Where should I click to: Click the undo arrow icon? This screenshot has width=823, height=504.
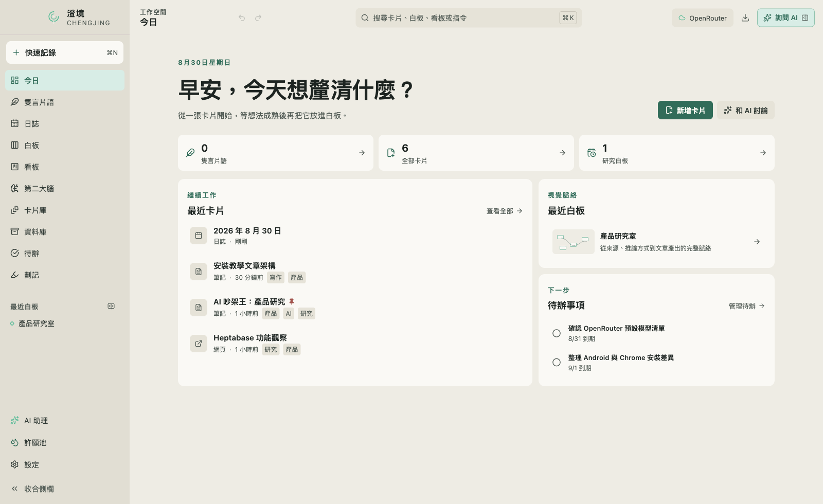(242, 18)
